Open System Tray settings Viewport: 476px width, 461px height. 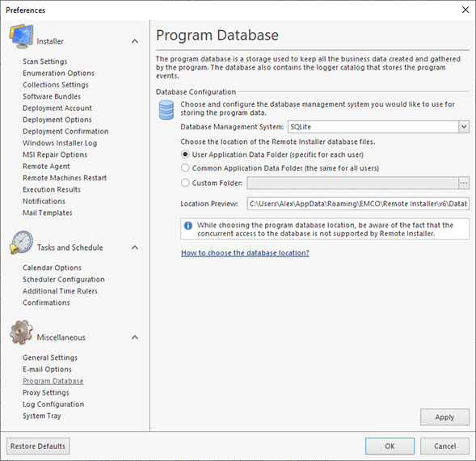pyautogui.click(x=42, y=416)
